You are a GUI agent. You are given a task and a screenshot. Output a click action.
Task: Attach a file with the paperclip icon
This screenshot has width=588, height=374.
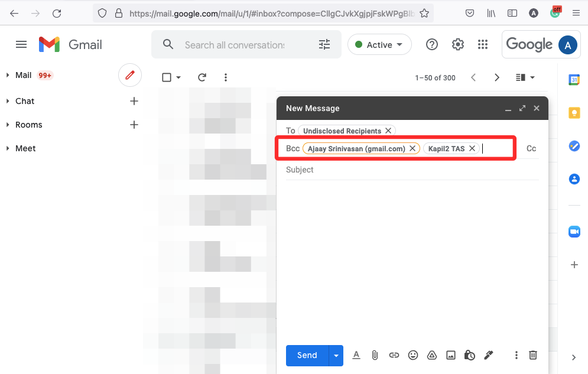[375, 355]
